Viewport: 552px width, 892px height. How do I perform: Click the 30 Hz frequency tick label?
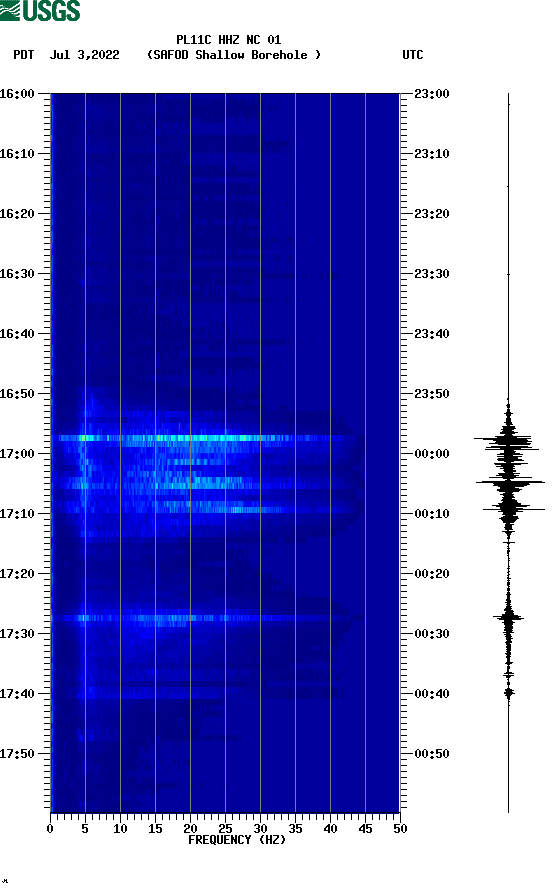(x=260, y=829)
